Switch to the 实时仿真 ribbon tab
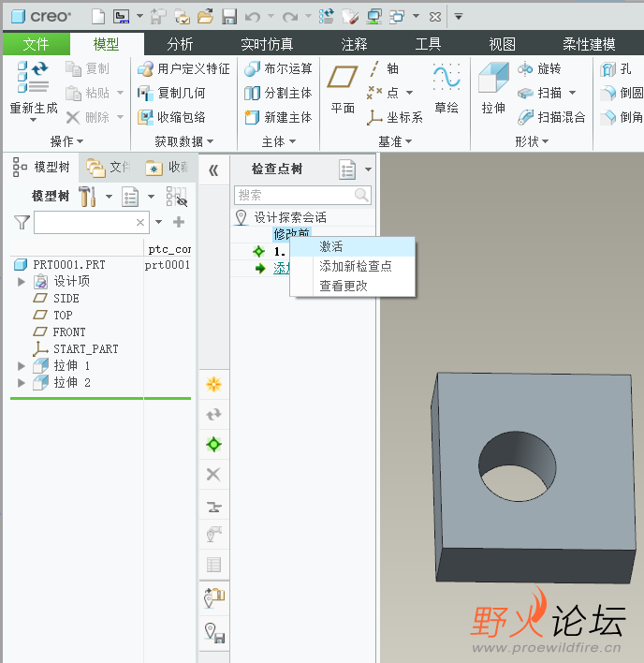Screen dimensions: 644x663 (x=267, y=44)
